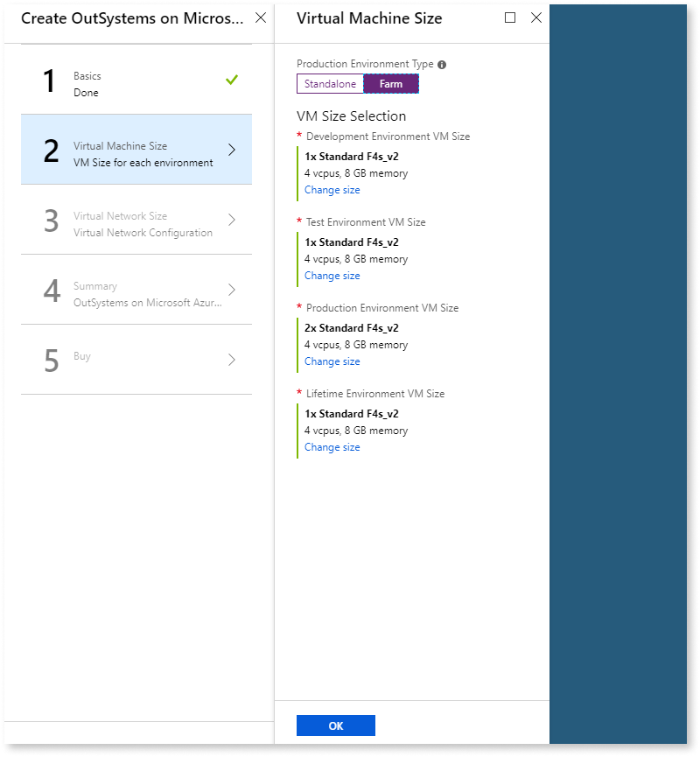
Task: Select the Farm environment type
Action: 390,83
